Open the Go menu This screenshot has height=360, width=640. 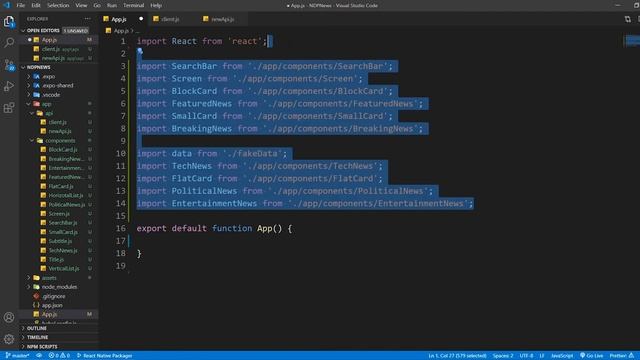pos(97,5)
